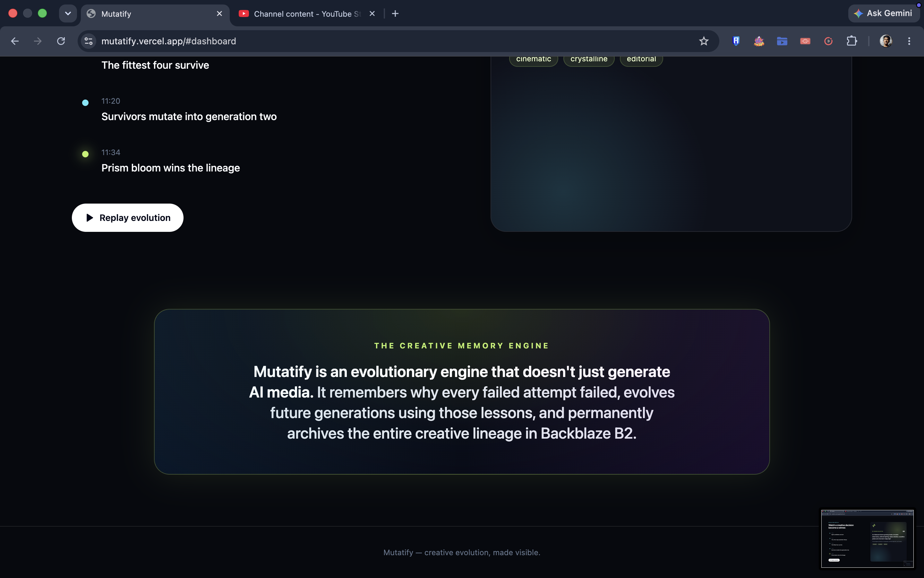This screenshot has height=578, width=924.
Task: Go forward to the next page
Action: coord(38,41)
